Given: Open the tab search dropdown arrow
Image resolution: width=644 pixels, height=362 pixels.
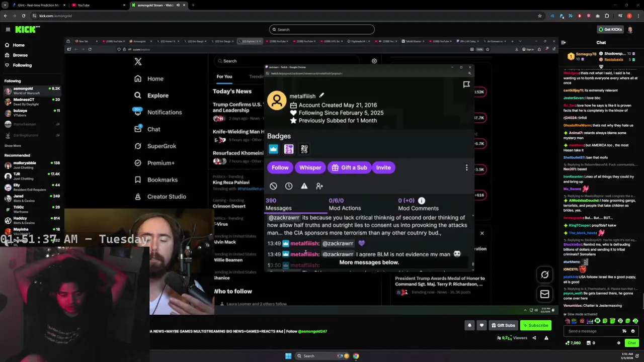Looking at the screenshot, I should [x=5, y=5].
